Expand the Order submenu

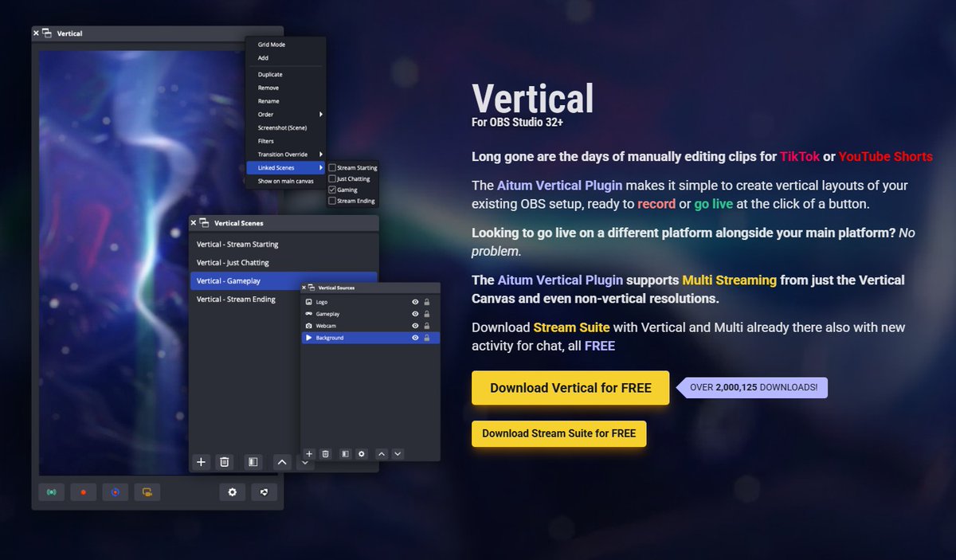[x=286, y=115]
